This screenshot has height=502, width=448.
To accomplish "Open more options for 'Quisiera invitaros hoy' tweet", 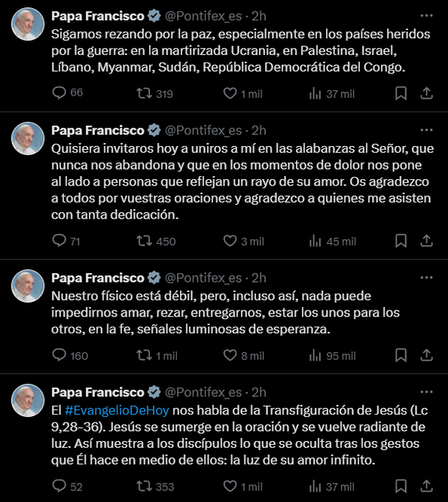I will tap(427, 130).
